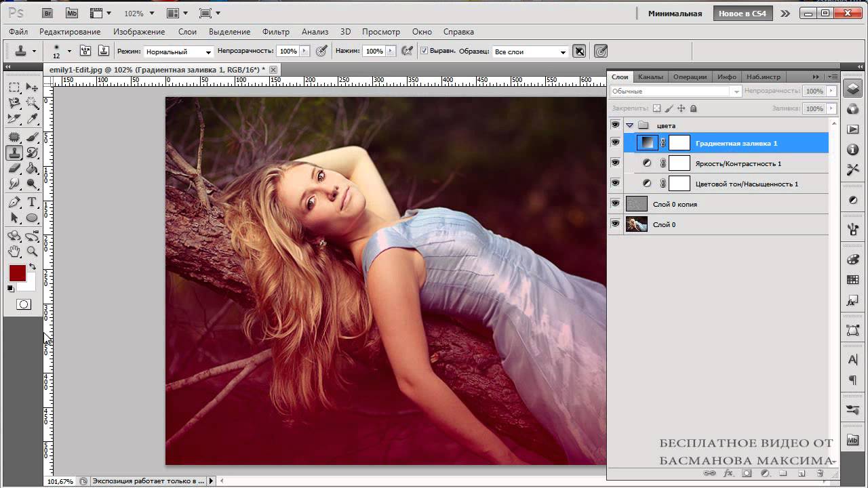Swap foreground and background colors
868x488 pixels.
point(32,266)
